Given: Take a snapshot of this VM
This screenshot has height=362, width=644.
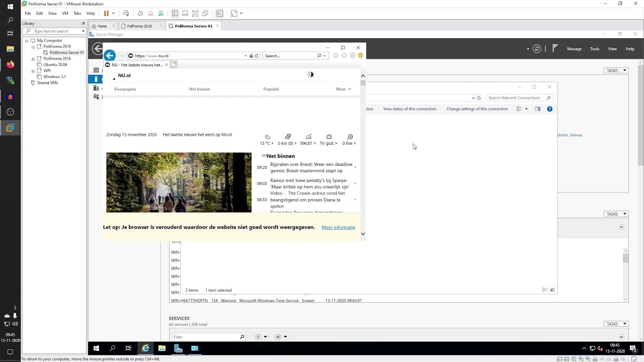Looking at the screenshot, I should 140,14.
